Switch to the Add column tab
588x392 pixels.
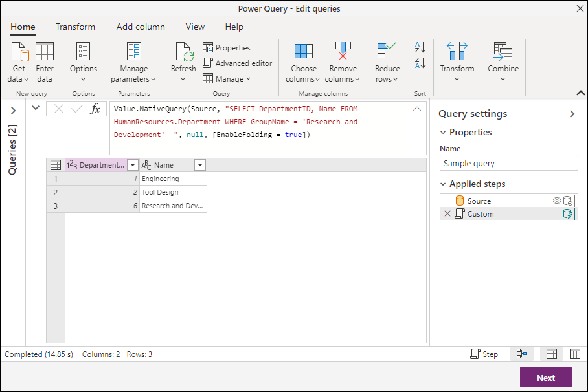(x=141, y=27)
